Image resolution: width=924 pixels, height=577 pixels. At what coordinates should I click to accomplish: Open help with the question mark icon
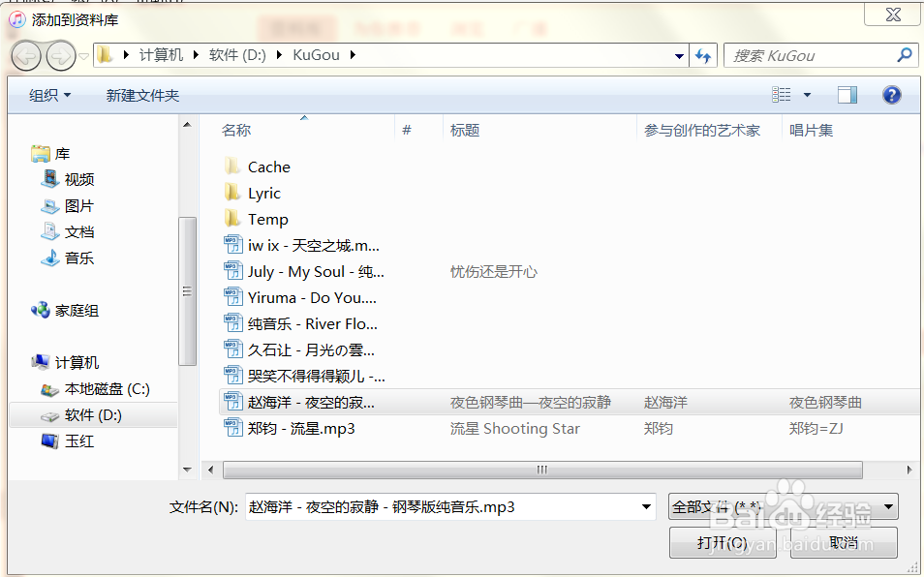coord(892,95)
